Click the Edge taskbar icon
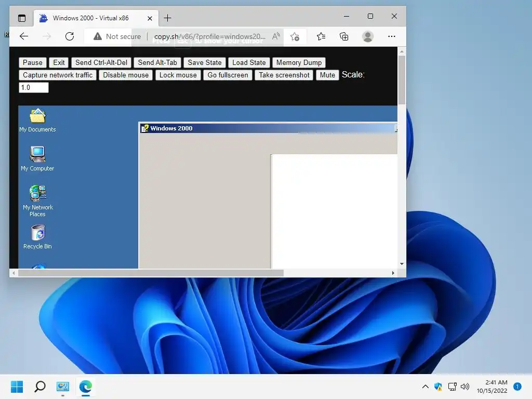 [x=86, y=387]
